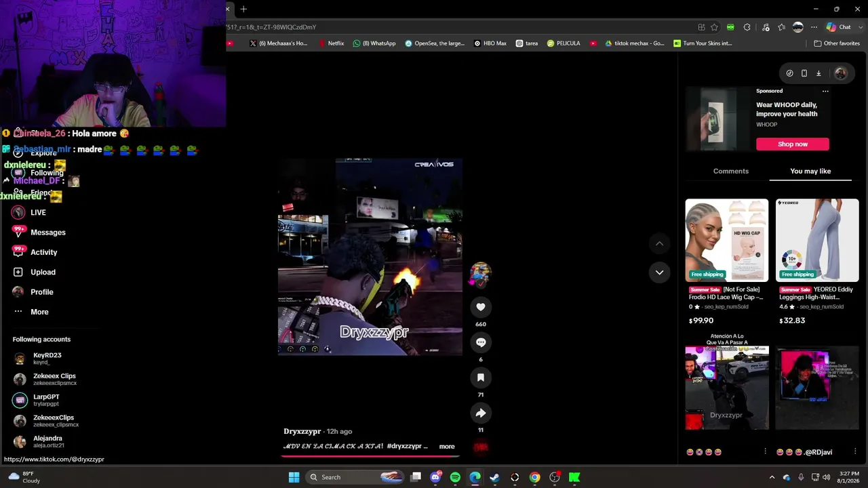The height and width of the screenshot is (488, 868).
Task: Open Google Chrome from the taskbar
Action: [x=535, y=477]
